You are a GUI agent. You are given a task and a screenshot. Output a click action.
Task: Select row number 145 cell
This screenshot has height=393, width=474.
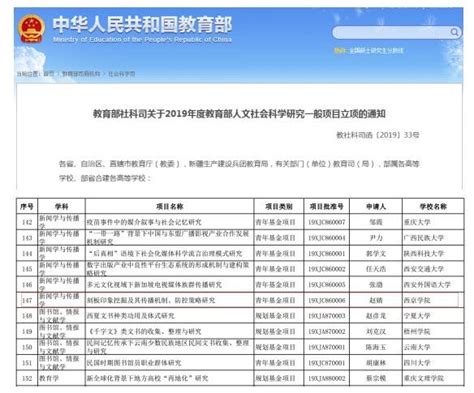click(x=27, y=269)
